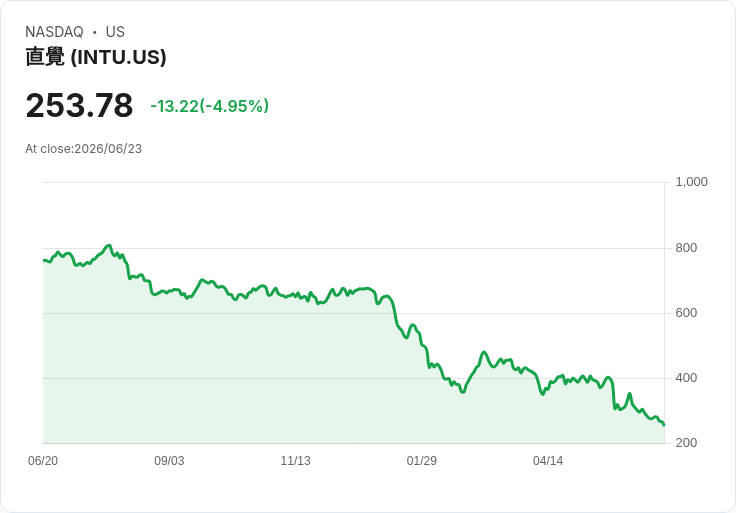Viewport: 736px width, 513px height.
Task: Click the 400 price axis label
Action: pos(686,378)
